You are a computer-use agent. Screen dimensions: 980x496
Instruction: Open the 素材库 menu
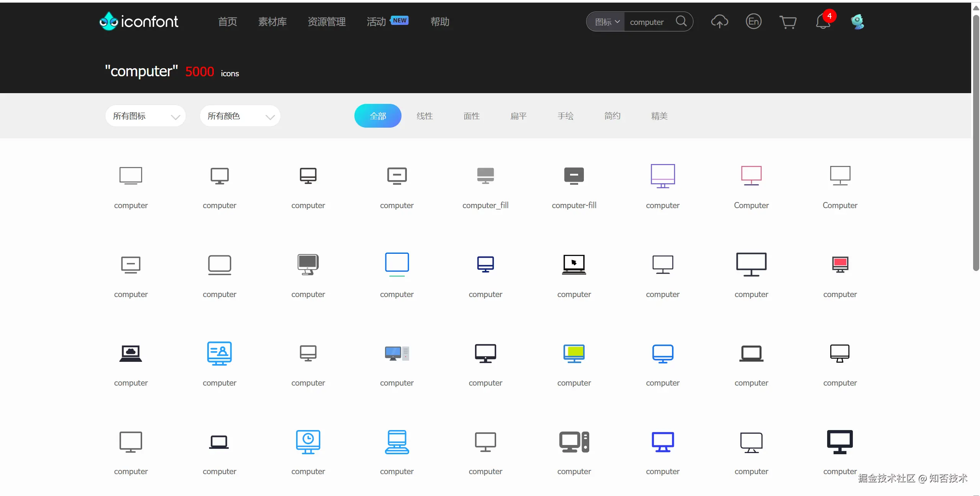272,22
